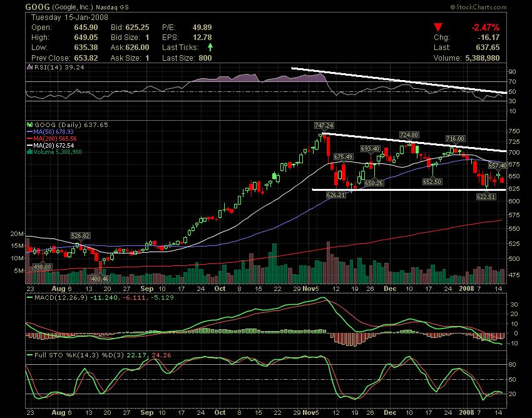The image size is (532, 418).
Task: Click the stochastic %D value 24.26
Action: (161, 355)
